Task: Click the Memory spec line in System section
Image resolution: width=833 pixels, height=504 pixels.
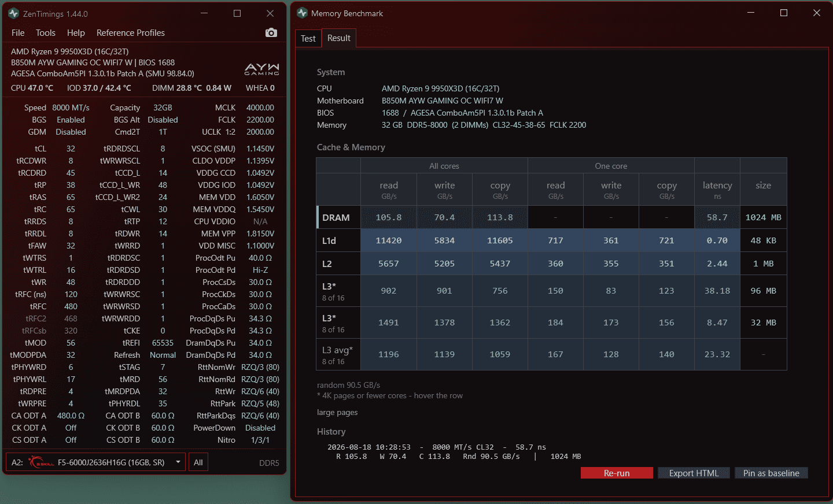Action: [451, 125]
